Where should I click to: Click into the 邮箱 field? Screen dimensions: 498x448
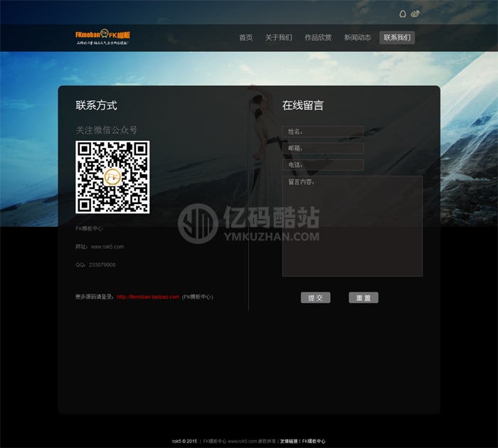coord(324,148)
